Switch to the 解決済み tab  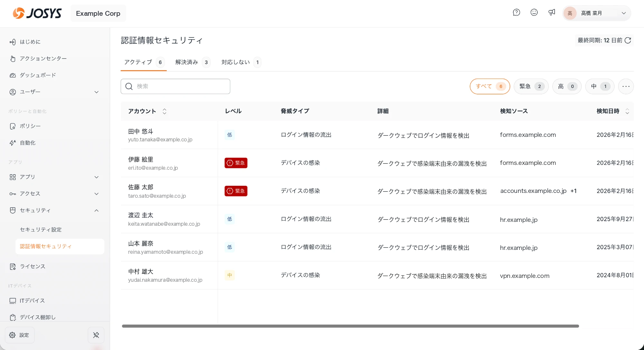[x=193, y=62]
